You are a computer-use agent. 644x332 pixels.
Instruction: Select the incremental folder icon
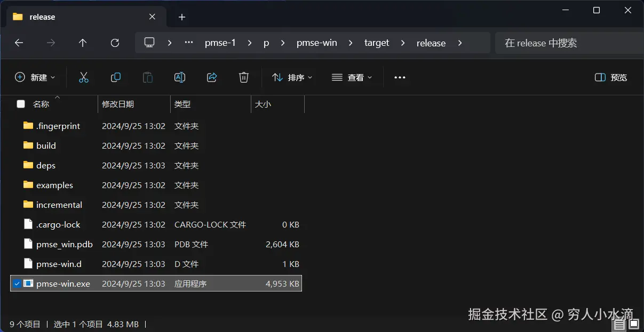(28, 205)
